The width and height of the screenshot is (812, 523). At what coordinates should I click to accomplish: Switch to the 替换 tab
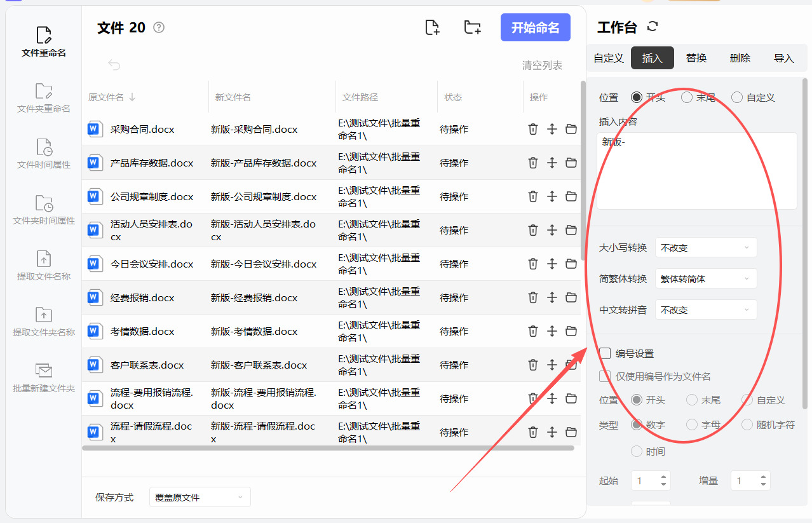coord(696,58)
